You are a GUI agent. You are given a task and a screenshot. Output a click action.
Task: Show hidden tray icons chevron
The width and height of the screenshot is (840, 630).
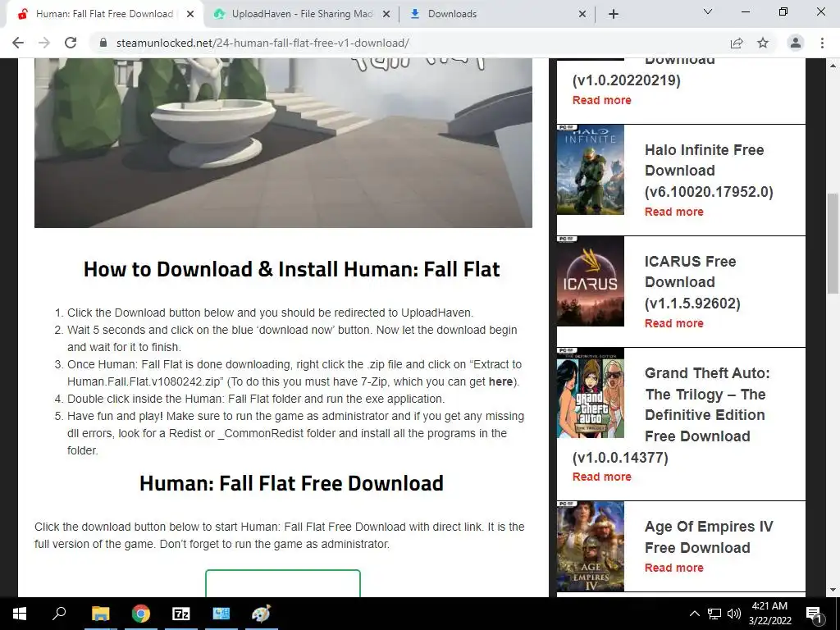(x=694, y=614)
